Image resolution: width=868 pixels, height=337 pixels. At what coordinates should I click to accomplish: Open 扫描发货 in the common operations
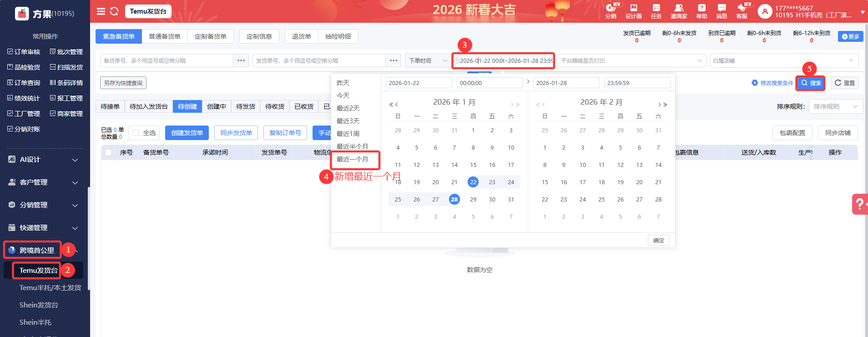[66, 67]
